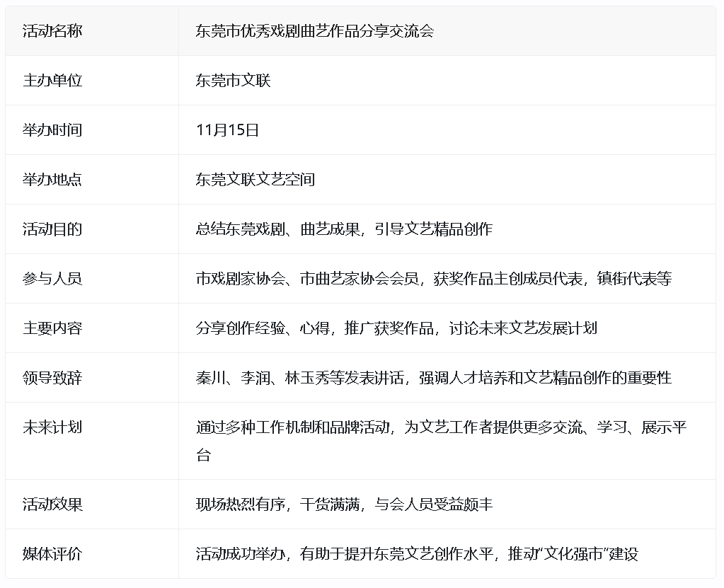Click the 活动效果 label

pyautogui.click(x=52, y=505)
